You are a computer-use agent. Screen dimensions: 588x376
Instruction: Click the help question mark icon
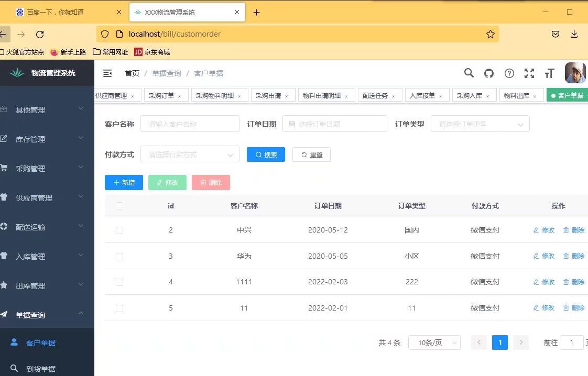pos(509,73)
